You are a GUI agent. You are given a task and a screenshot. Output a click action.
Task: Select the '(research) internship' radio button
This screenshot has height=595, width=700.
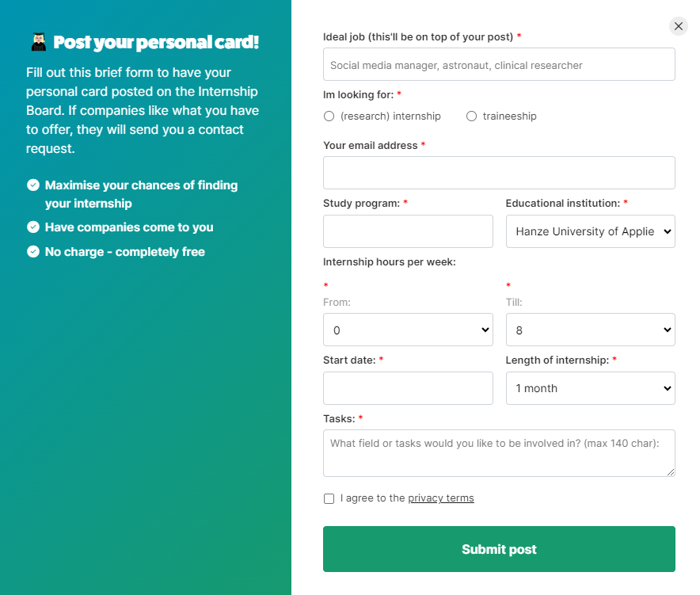[x=329, y=116]
